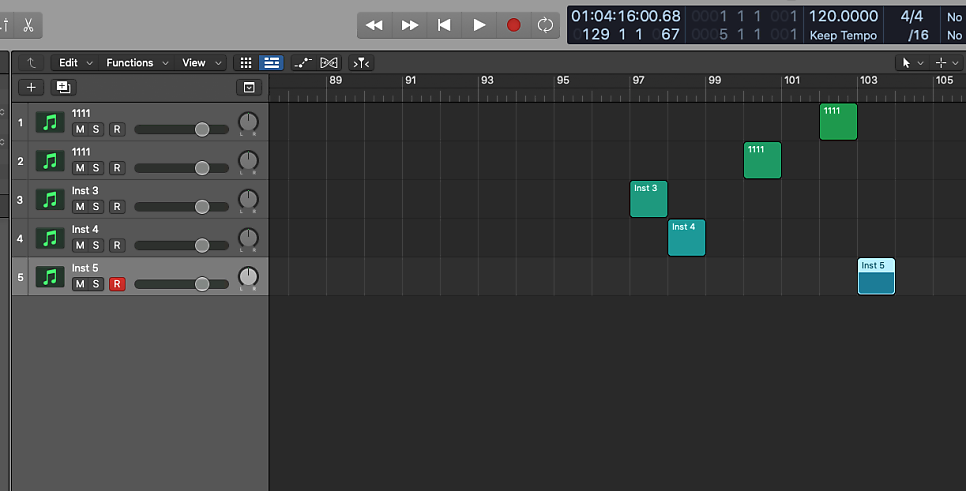Image resolution: width=966 pixels, height=491 pixels.
Task: Add a new track with plus button
Action: [x=31, y=87]
